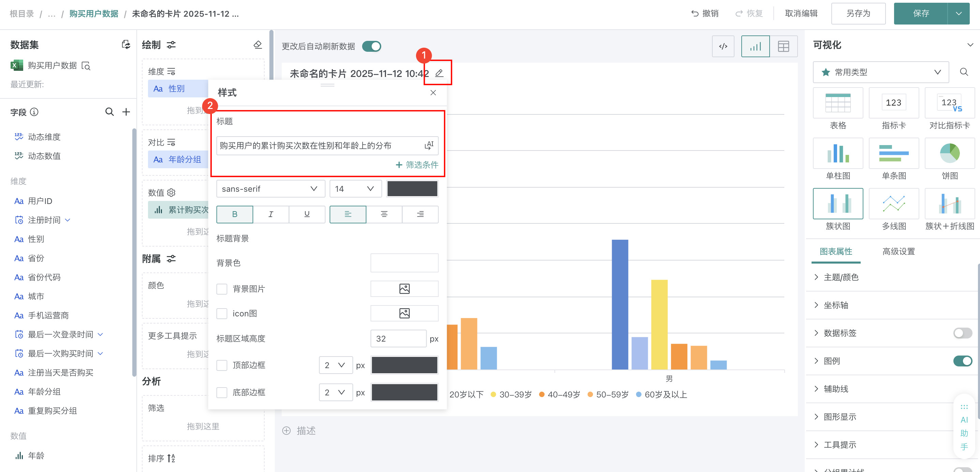Click the underline format button

click(x=307, y=214)
